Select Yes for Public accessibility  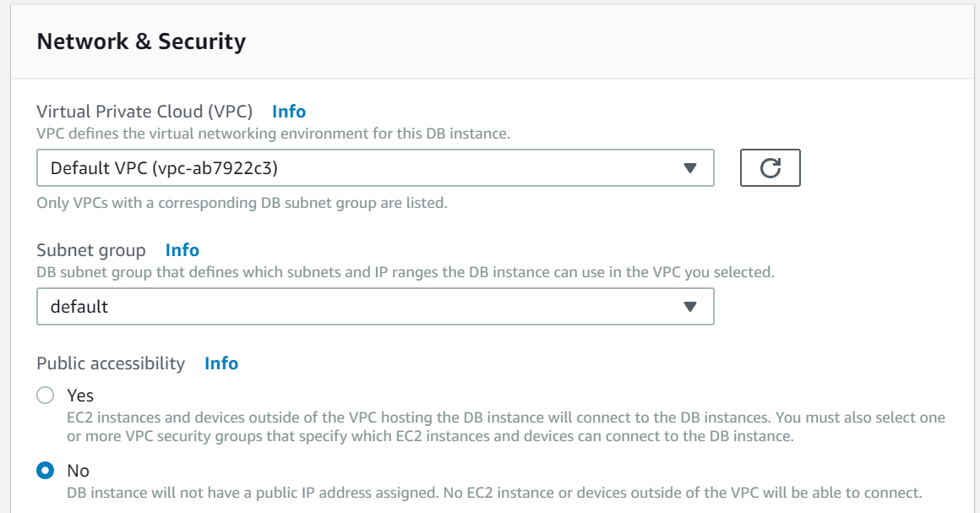46,396
